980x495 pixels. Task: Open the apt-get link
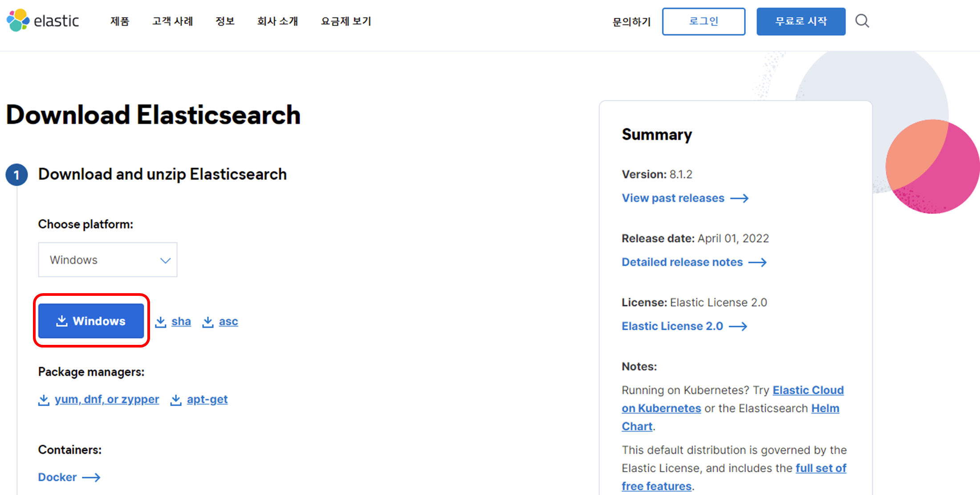point(207,399)
